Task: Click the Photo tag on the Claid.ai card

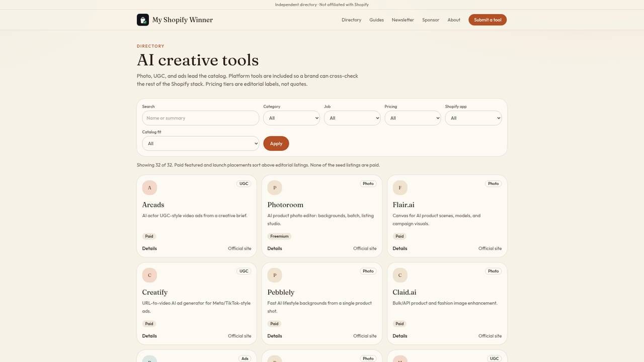Action: point(494,271)
